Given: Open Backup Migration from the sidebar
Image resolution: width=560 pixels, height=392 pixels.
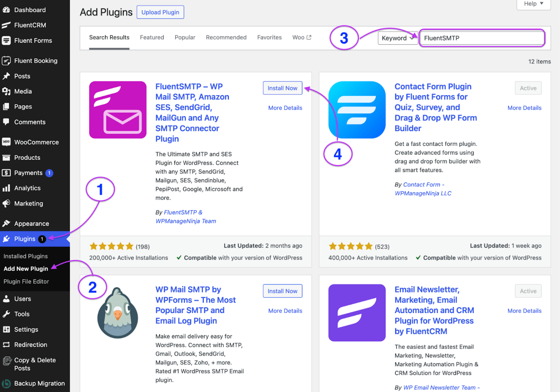Looking at the screenshot, I should [7, 383].
